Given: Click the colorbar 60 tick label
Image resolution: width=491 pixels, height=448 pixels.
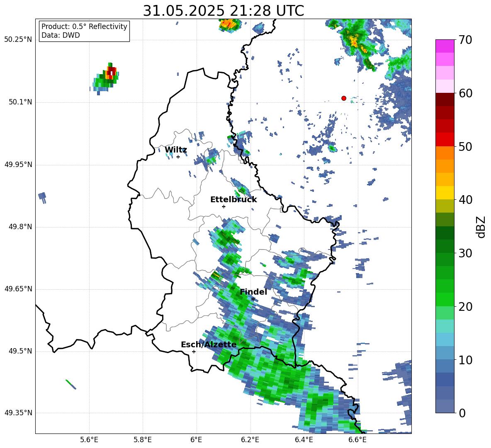Looking at the screenshot, I should click(x=465, y=93).
